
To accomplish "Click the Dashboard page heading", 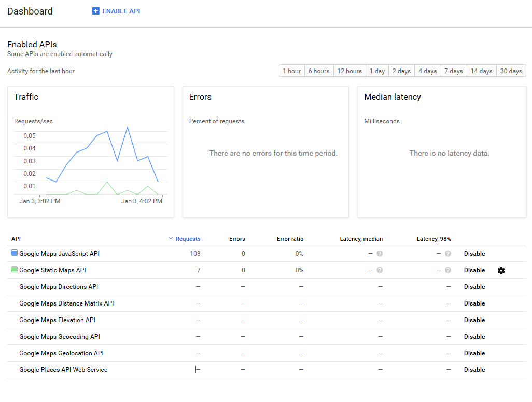I will (x=30, y=11).
